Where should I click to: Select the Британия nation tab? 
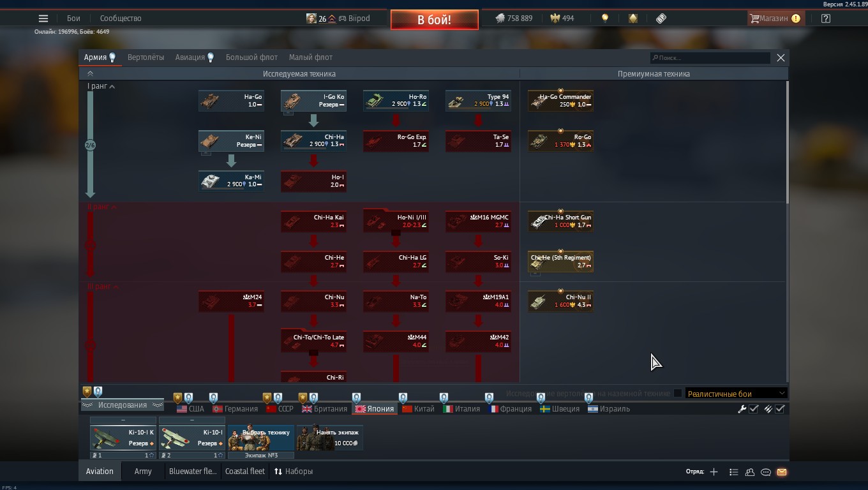(324, 409)
